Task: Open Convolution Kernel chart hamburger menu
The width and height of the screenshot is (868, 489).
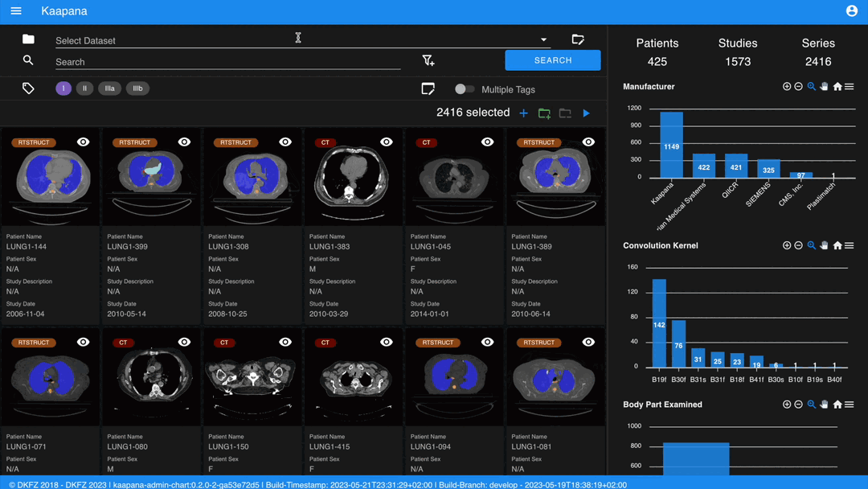Action: click(850, 245)
